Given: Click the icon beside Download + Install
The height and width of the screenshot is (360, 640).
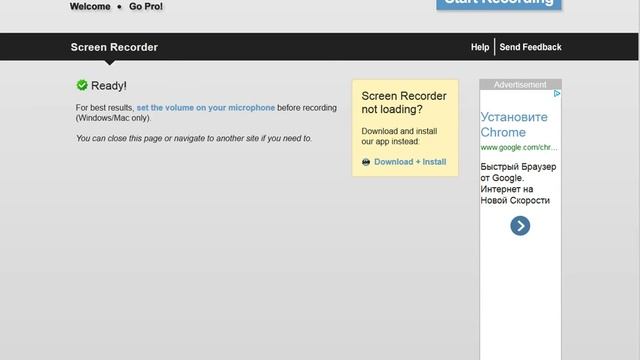Looking at the screenshot, I should click(x=366, y=162).
